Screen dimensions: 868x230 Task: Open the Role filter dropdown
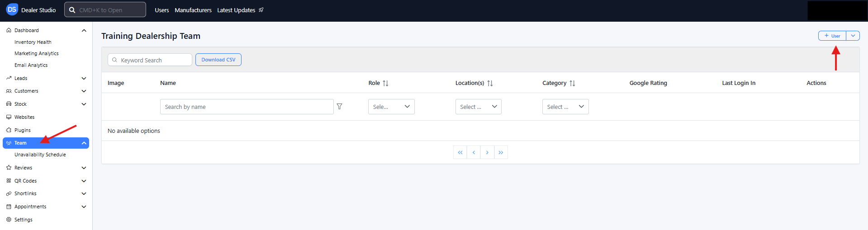[x=391, y=107]
